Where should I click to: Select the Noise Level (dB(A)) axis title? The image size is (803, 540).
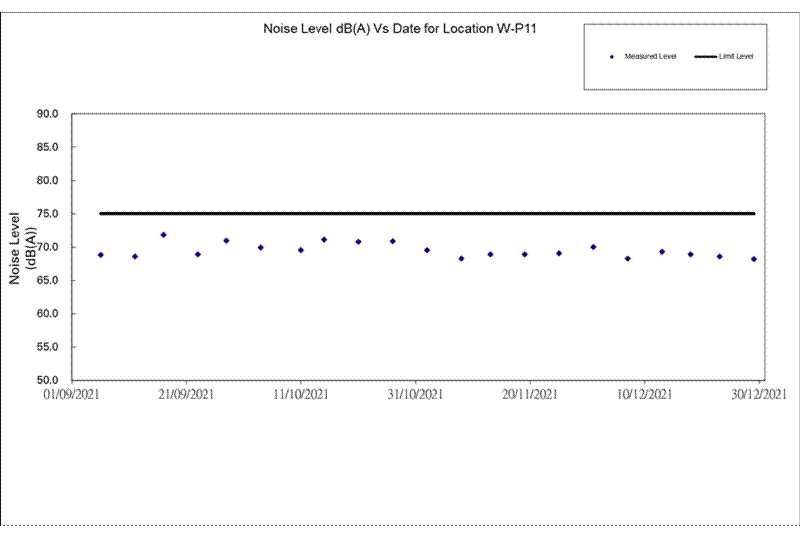click(x=23, y=247)
